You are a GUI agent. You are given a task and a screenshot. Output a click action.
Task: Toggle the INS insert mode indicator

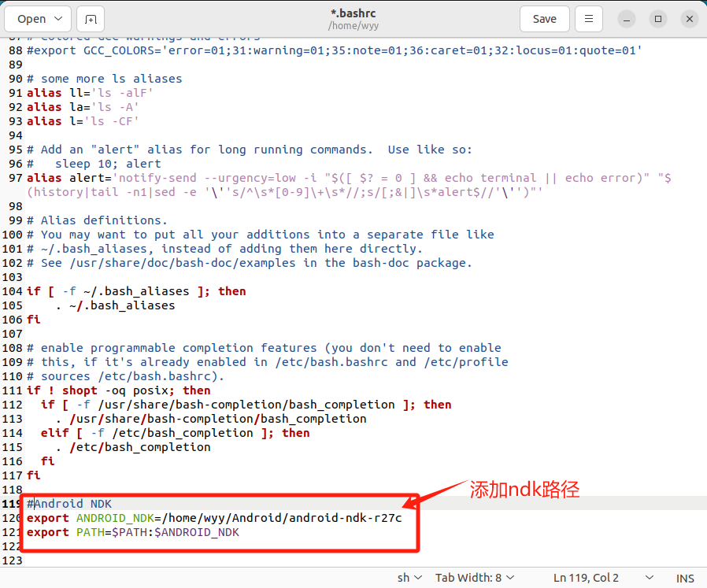[685, 578]
